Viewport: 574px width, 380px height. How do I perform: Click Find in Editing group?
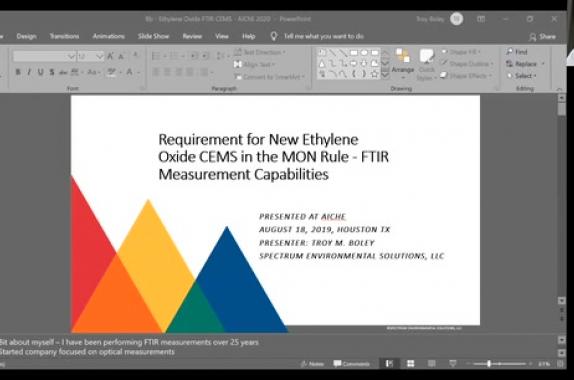(x=517, y=52)
